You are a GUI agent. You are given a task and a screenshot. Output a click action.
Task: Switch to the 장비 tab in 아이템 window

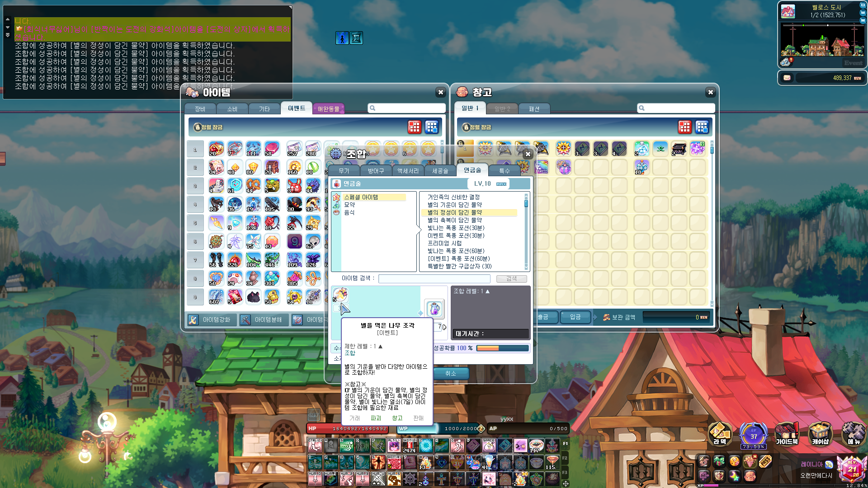pos(200,109)
